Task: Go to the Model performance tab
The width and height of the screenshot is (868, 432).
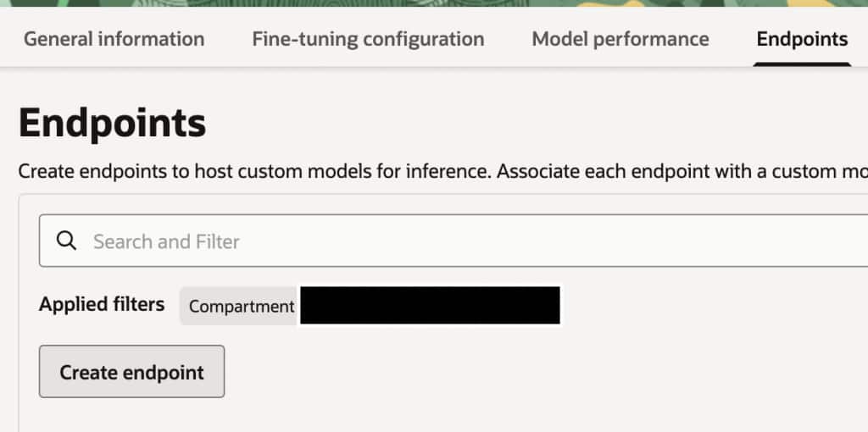Action: pyautogui.click(x=620, y=39)
